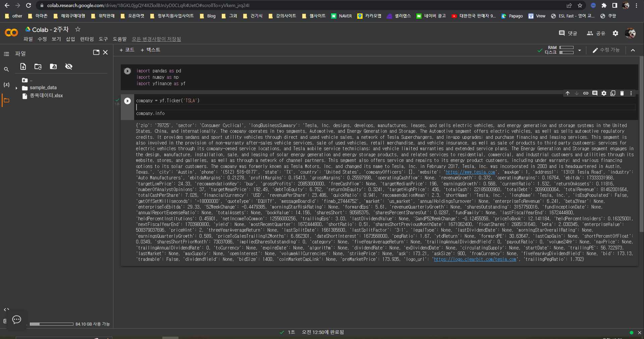644x339 pixels.
Task: Open Colab settings gear in header
Action: point(615,33)
